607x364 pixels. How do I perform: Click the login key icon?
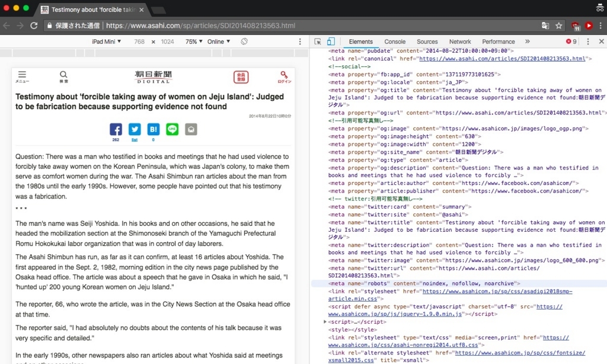284,76
